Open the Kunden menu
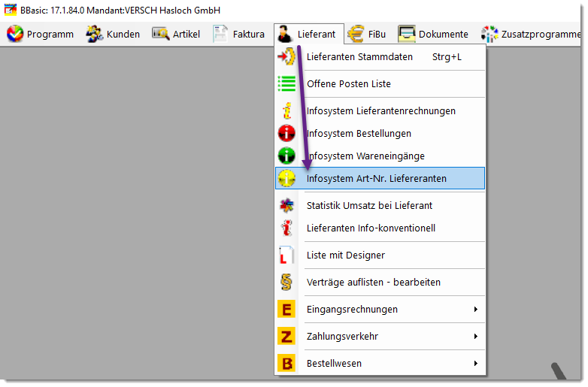This screenshot has width=588, height=387. click(x=123, y=34)
